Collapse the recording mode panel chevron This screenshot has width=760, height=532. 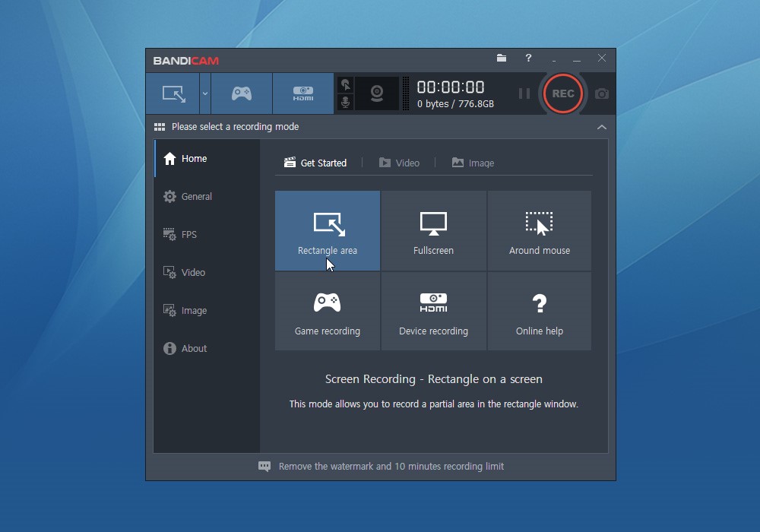[x=600, y=127]
